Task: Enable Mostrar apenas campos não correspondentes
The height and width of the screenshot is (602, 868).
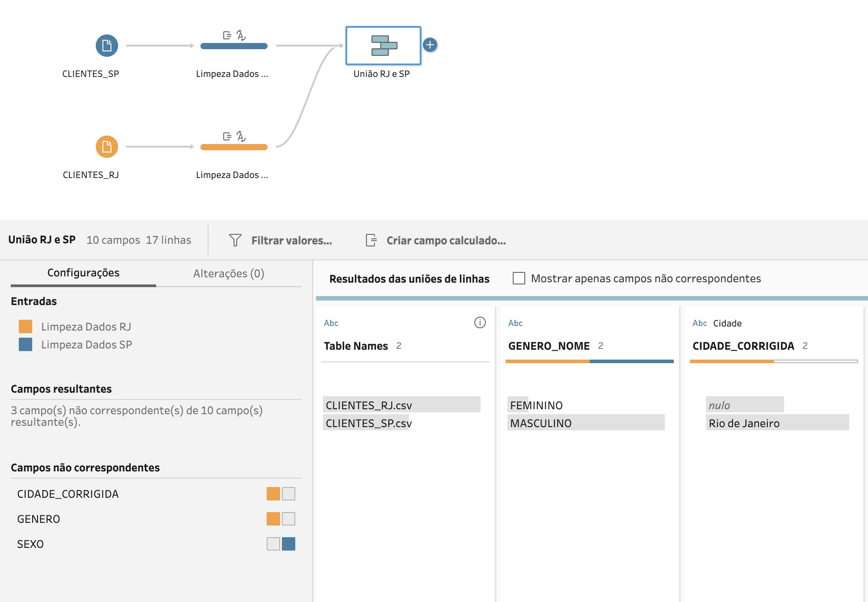Action: pyautogui.click(x=519, y=278)
